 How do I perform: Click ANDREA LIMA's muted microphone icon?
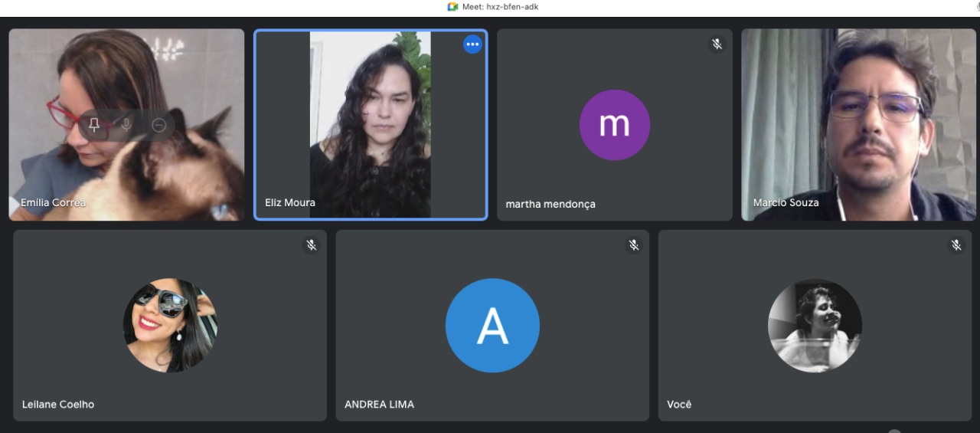[634, 245]
